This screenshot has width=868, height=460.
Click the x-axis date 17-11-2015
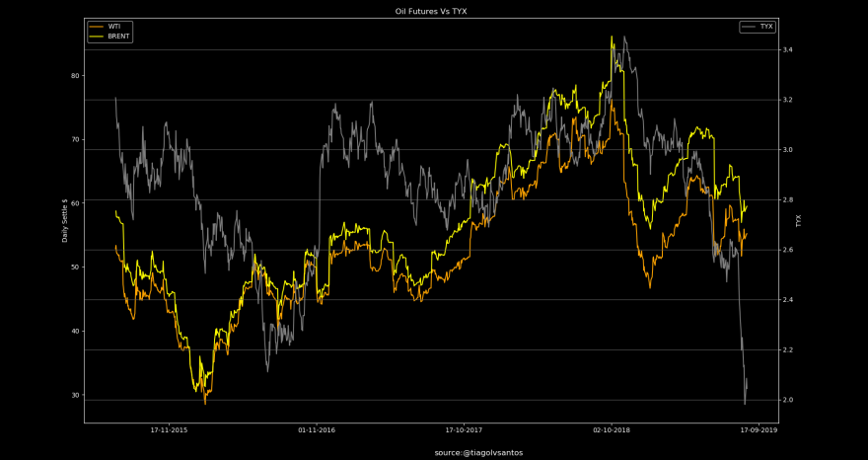tap(169, 430)
